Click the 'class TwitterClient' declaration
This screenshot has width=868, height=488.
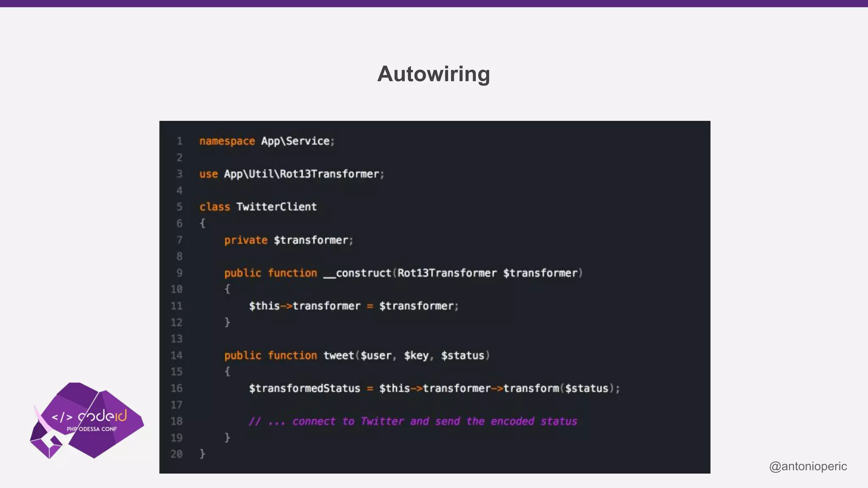point(258,207)
